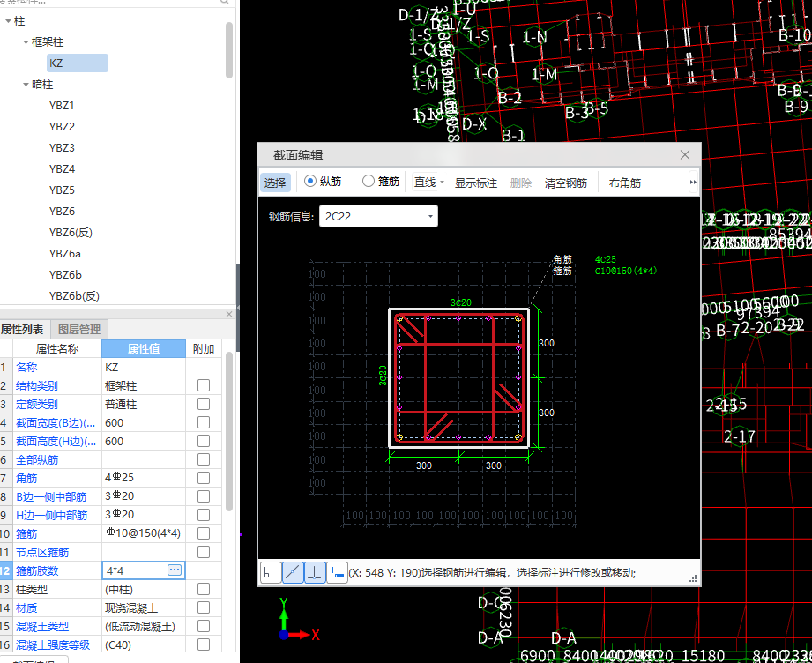Click the 角筋 value 4⌀25 cell
812x663 pixels.
[x=144, y=478]
